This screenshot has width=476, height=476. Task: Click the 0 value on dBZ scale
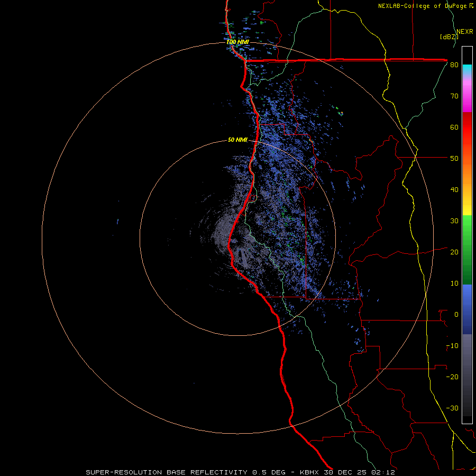pos(456,315)
